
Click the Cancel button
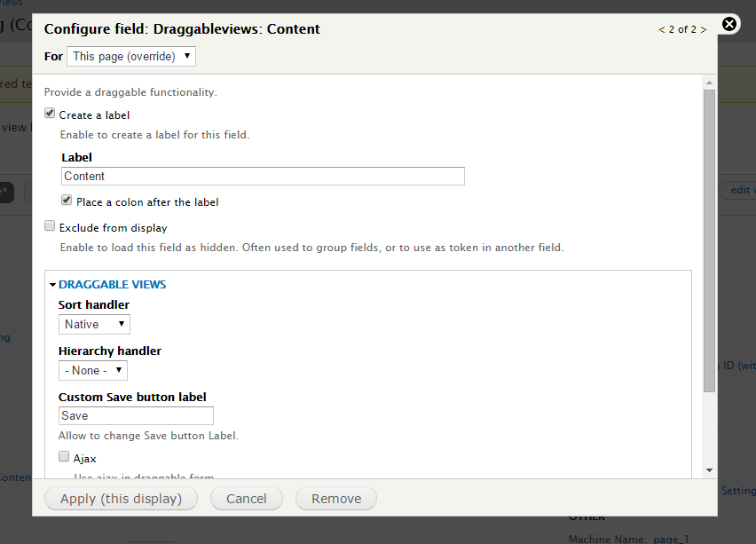click(x=247, y=498)
